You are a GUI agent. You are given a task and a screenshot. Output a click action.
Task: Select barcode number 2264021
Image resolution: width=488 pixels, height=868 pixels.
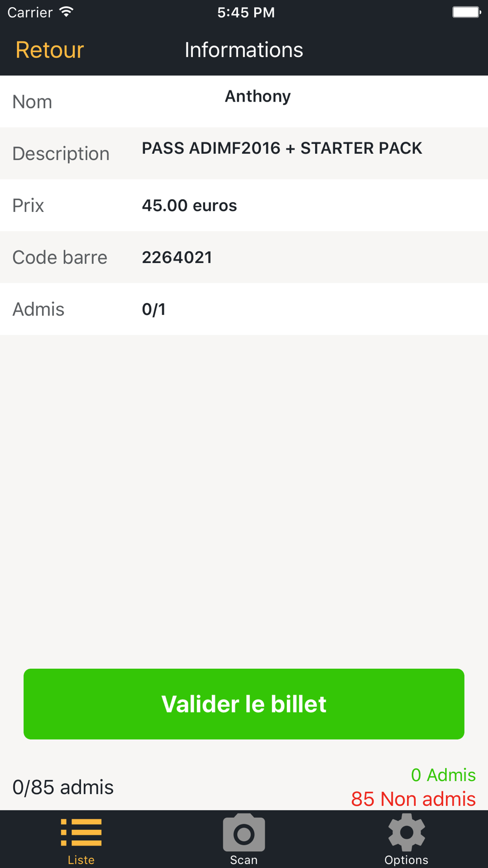click(x=177, y=257)
